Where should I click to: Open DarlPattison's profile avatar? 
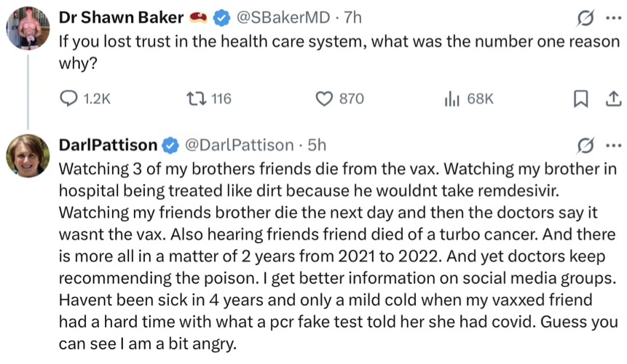point(28,155)
